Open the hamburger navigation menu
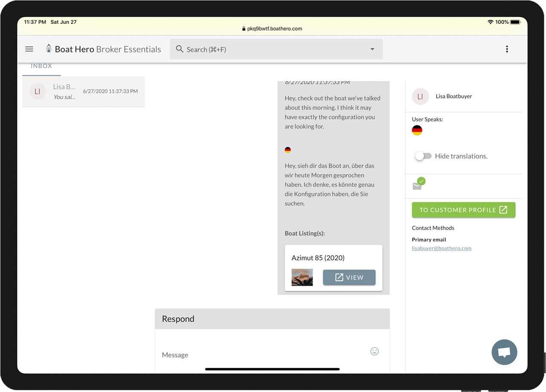The image size is (546, 392). tap(29, 49)
